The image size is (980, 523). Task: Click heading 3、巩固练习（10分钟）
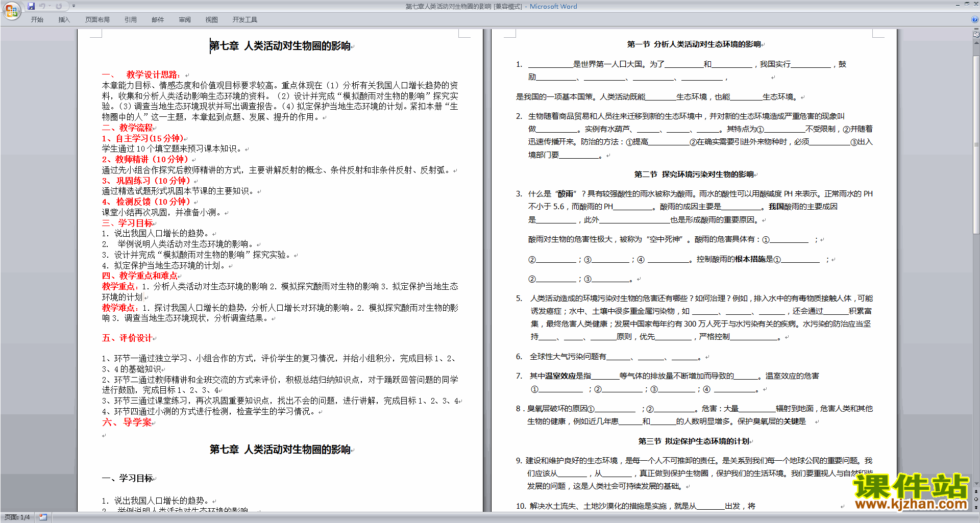148,181
